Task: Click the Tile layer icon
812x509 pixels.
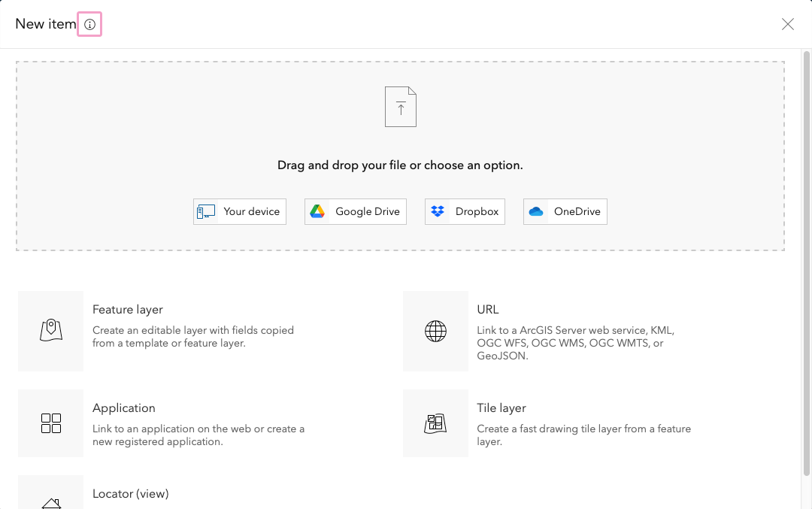Action: pos(435,423)
